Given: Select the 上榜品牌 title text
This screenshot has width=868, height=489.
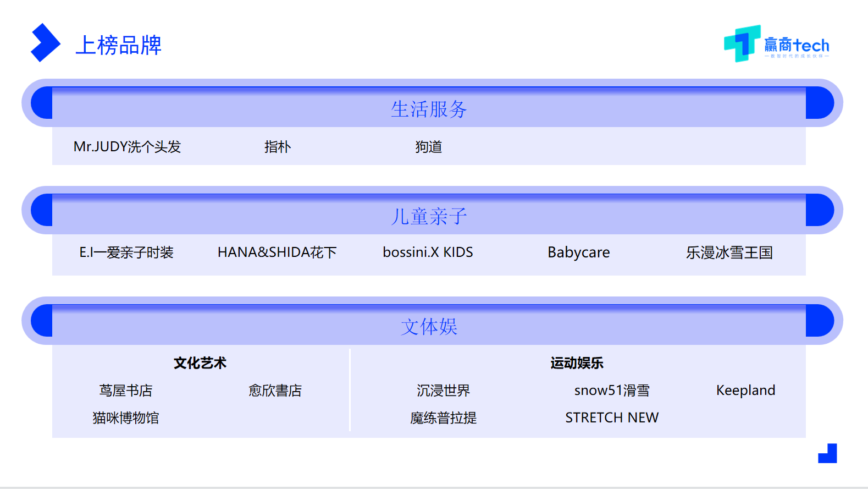Looking at the screenshot, I should (x=118, y=45).
